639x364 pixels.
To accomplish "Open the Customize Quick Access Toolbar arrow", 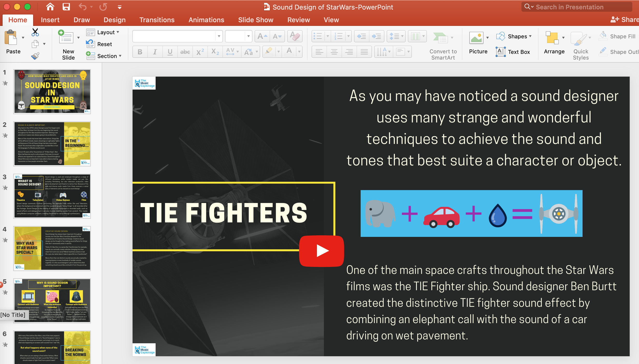I will (x=120, y=7).
